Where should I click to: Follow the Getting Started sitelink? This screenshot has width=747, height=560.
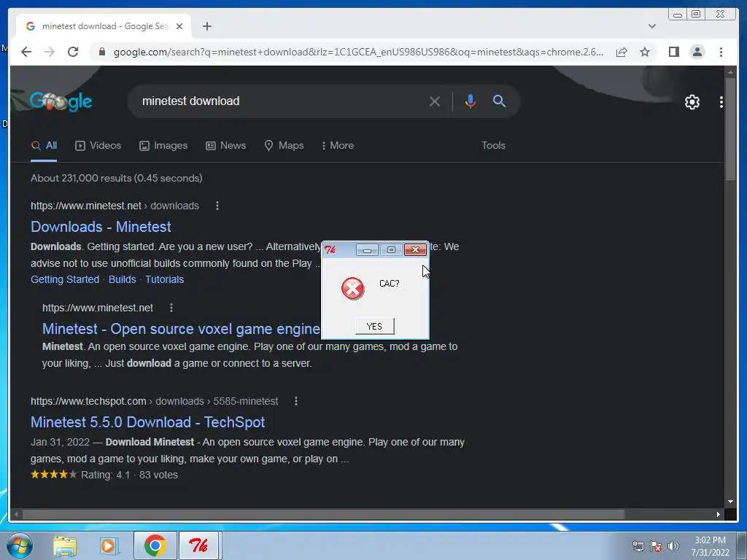click(x=65, y=279)
